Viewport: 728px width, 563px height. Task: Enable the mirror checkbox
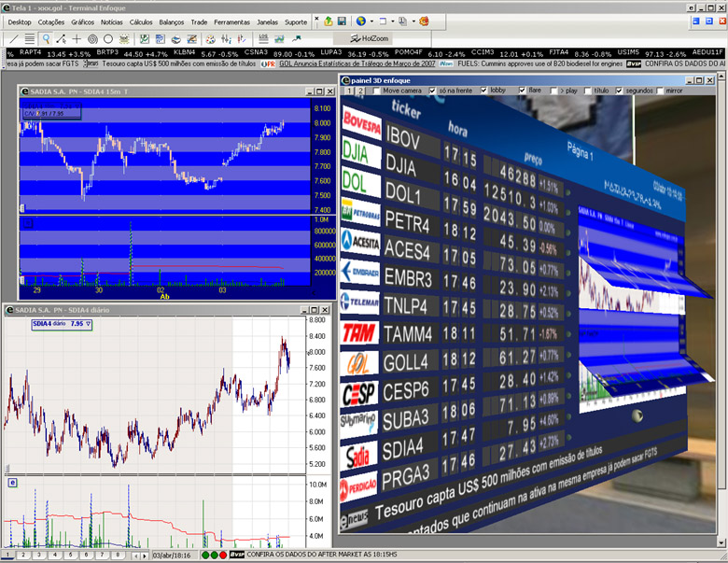661,91
